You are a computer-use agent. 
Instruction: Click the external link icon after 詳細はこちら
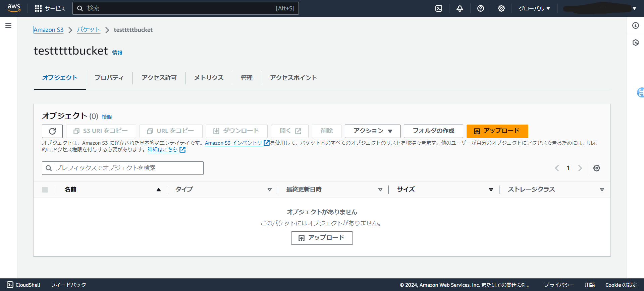click(182, 150)
